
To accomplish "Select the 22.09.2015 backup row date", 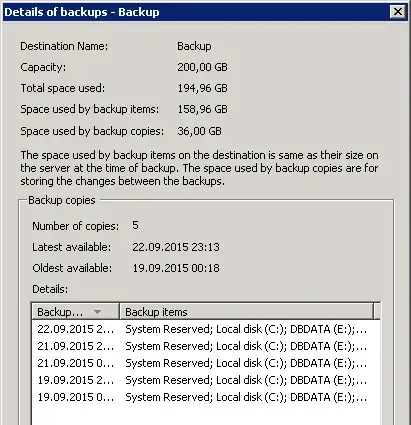I will [x=75, y=329].
